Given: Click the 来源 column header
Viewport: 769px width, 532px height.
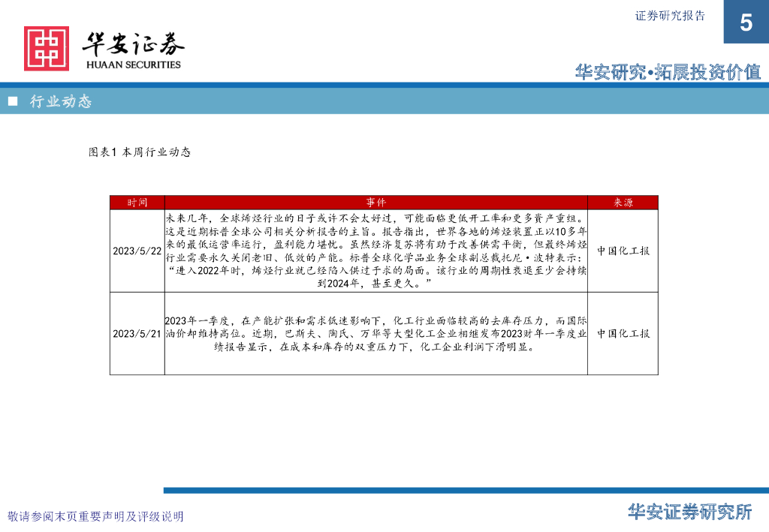Looking at the screenshot, I should click(623, 203).
